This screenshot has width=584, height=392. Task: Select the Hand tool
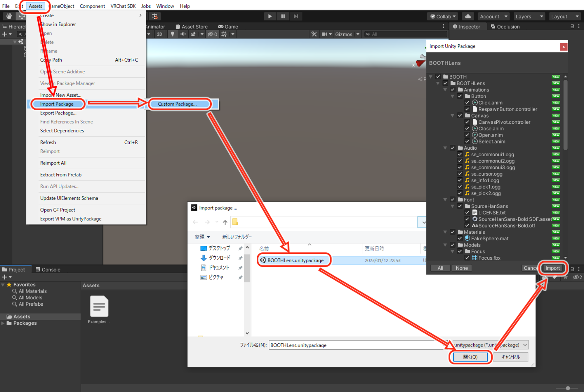(9, 16)
